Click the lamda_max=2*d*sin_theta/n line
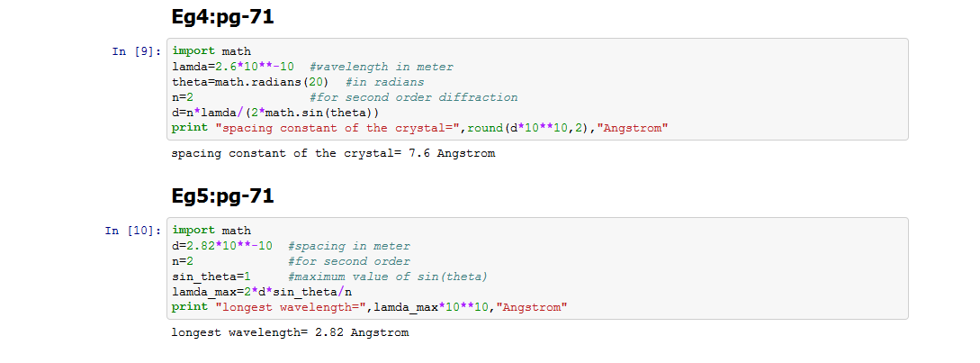Image resolution: width=980 pixels, height=363 pixels. (259, 292)
